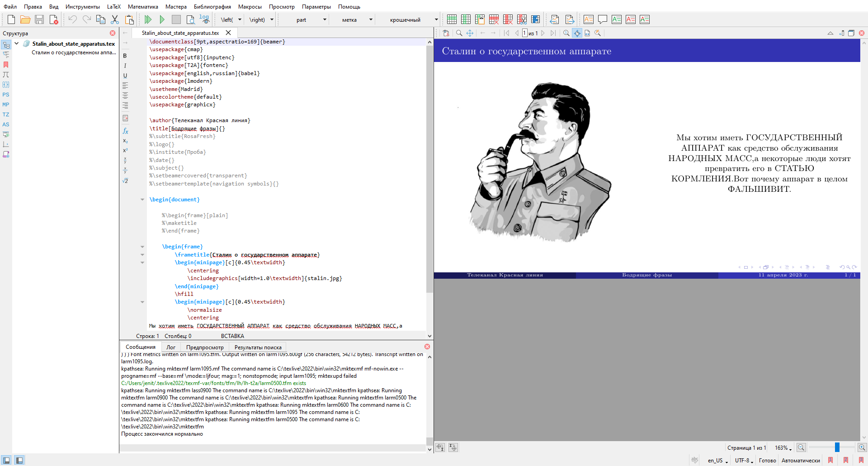Cut the selection using the scissors icon

pos(115,19)
